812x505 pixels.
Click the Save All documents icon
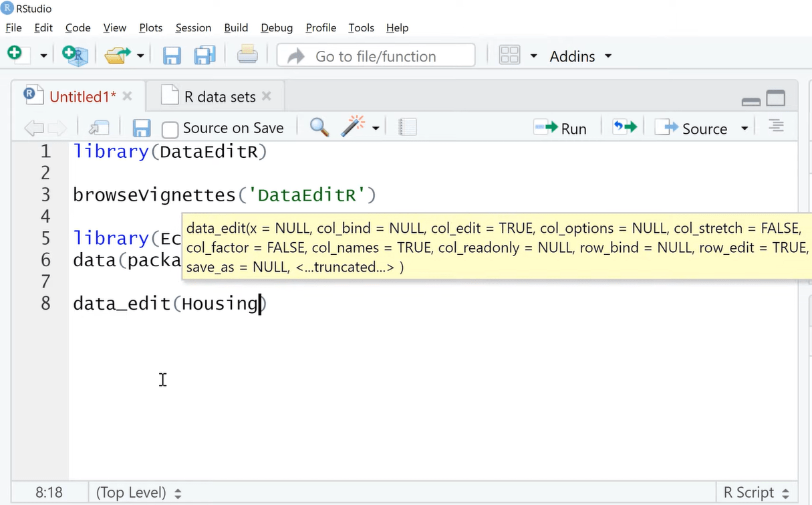pyautogui.click(x=205, y=56)
